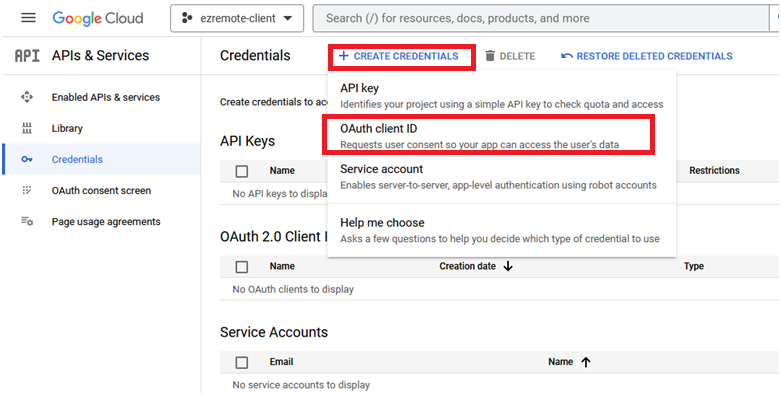
Task: Click the APIs & Services heading
Action: click(x=100, y=55)
